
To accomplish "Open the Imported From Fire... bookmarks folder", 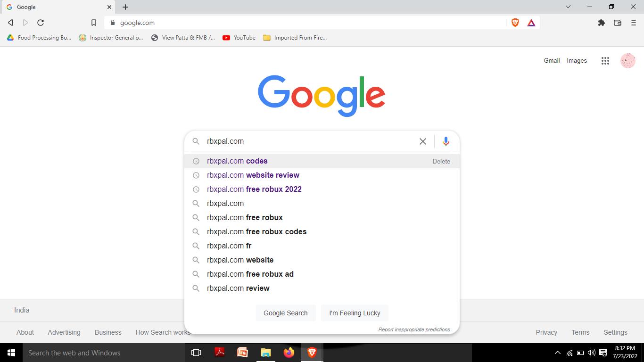I will pyautogui.click(x=295, y=38).
